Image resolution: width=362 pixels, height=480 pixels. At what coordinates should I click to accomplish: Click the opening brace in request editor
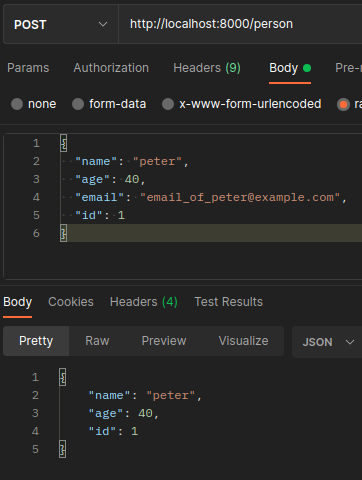[x=63, y=143]
